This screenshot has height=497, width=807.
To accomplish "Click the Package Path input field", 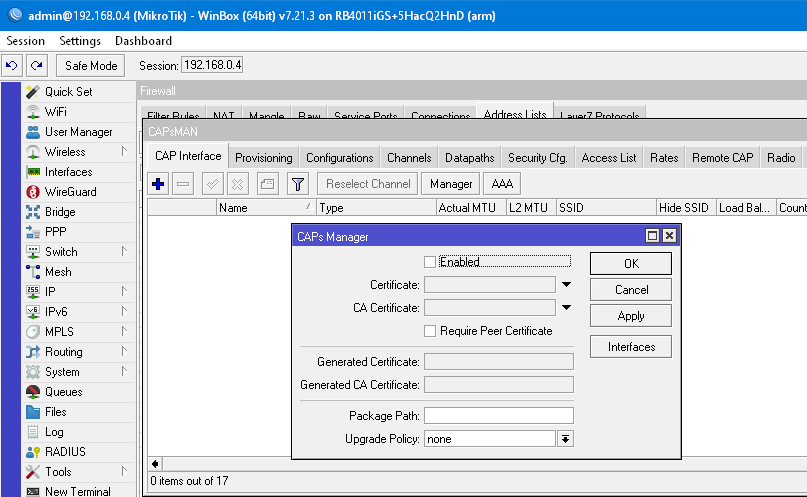I will pyautogui.click(x=498, y=416).
